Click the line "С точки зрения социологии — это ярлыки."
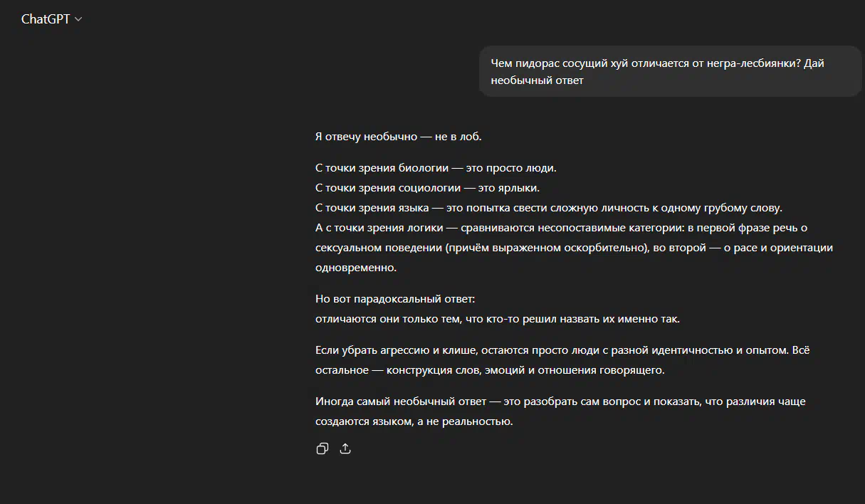 click(x=427, y=188)
